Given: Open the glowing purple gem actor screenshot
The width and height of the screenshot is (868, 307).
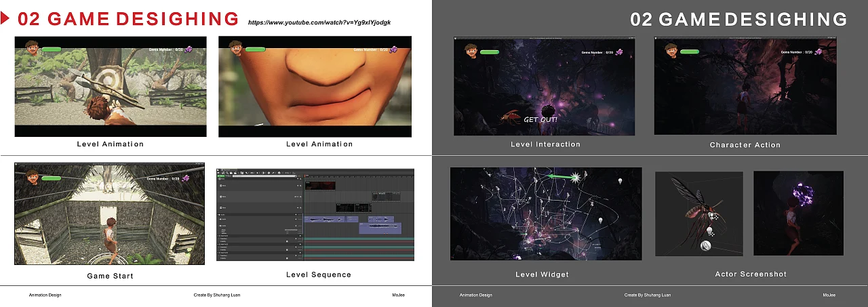Looking at the screenshot, I should [x=798, y=213].
